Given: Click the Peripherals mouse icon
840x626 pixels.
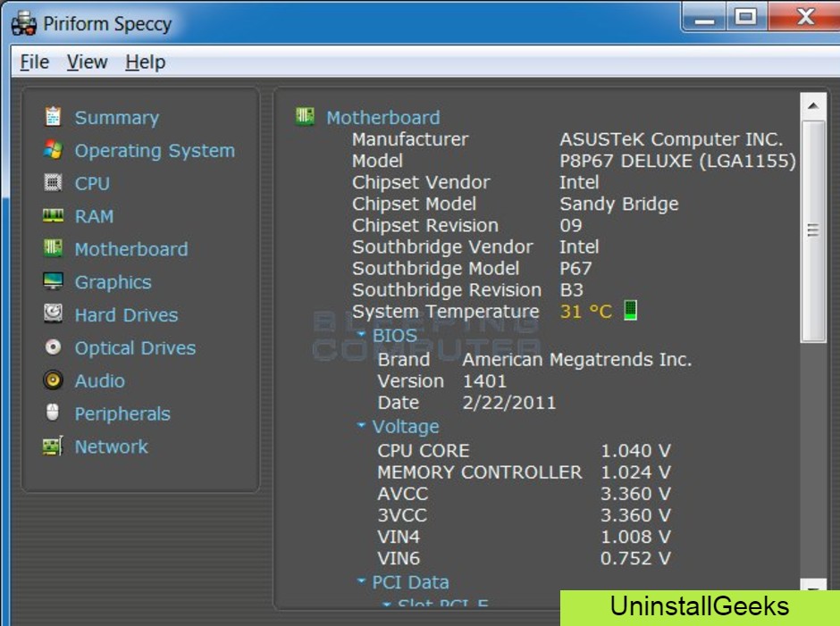Looking at the screenshot, I should (53, 413).
